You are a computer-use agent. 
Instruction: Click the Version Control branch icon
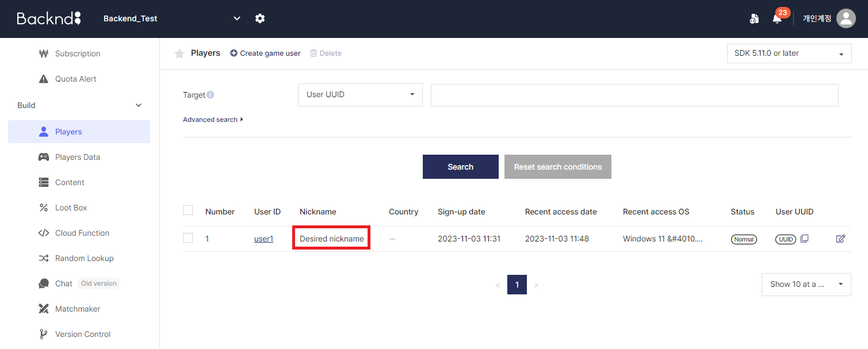pyautogui.click(x=44, y=334)
